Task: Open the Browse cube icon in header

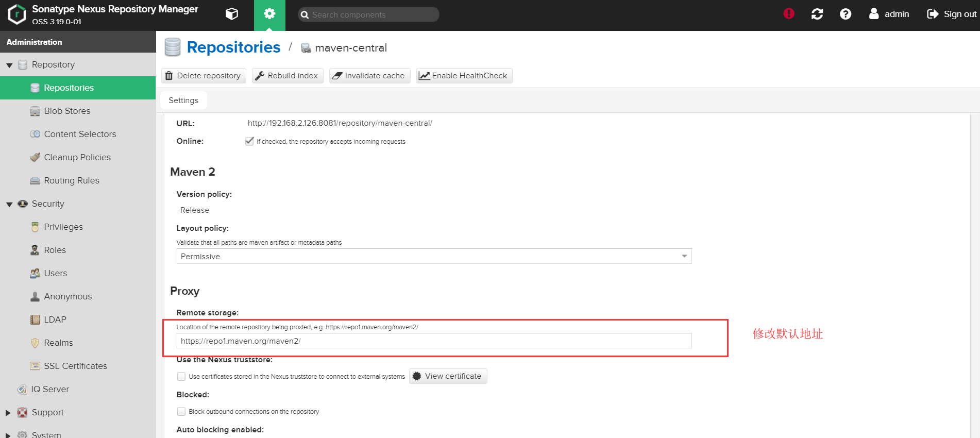Action: [232, 14]
